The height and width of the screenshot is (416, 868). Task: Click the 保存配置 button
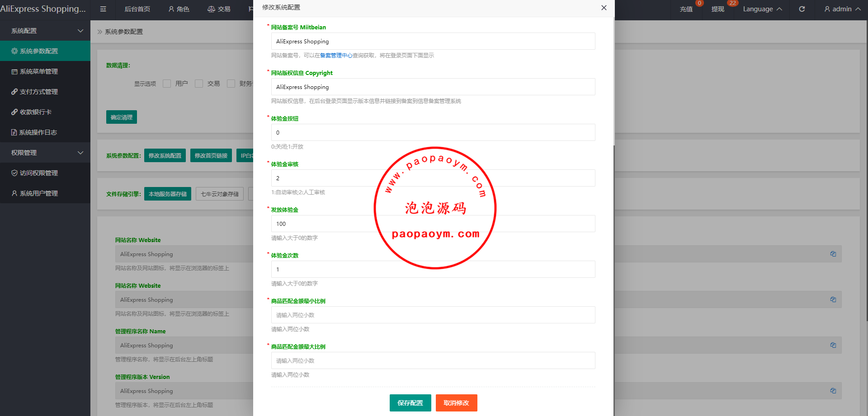tap(410, 403)
